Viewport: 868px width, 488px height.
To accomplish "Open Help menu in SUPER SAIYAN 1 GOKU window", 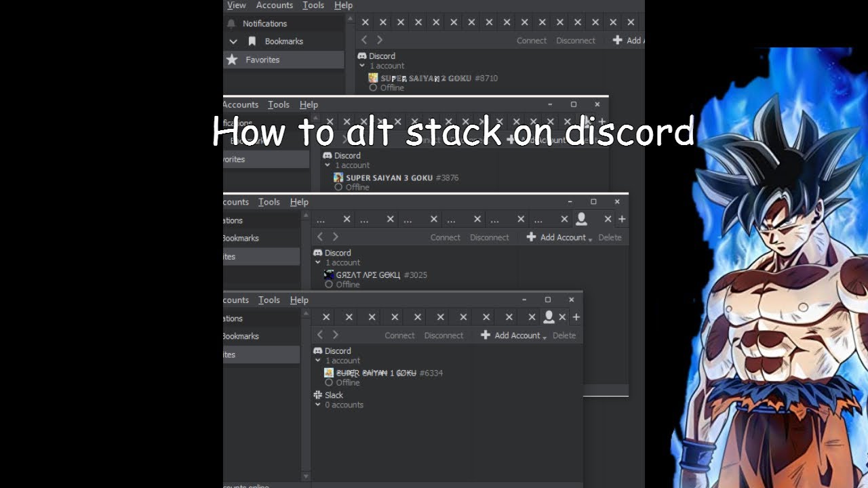I will tap(299, 300).
